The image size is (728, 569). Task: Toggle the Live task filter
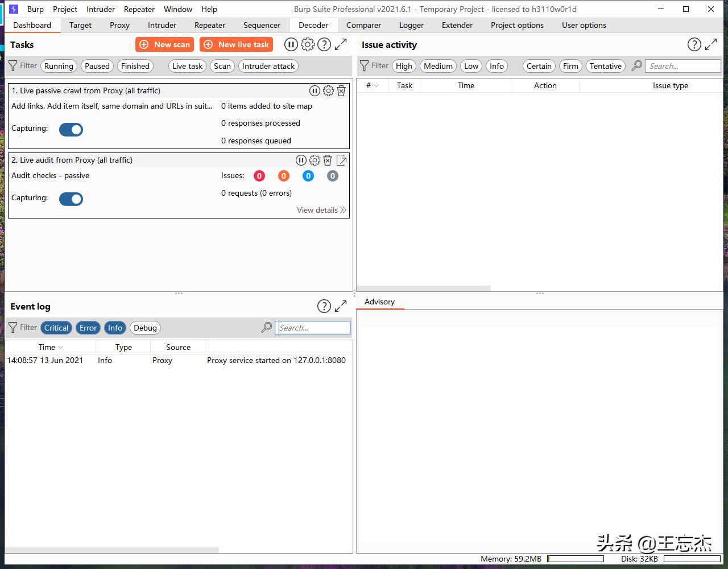click(x=188, y=66)
